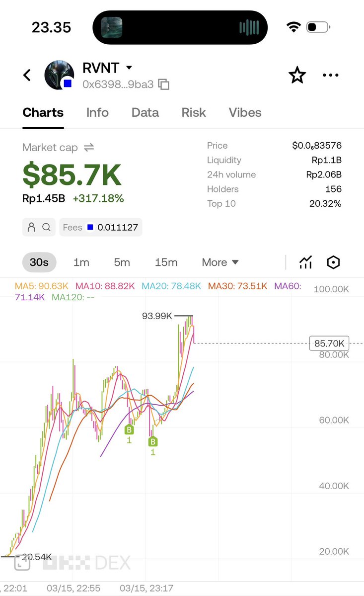The width and height of the screenshot is (364, 596).
Task: Swap market cap and price display
Action: 89,148
